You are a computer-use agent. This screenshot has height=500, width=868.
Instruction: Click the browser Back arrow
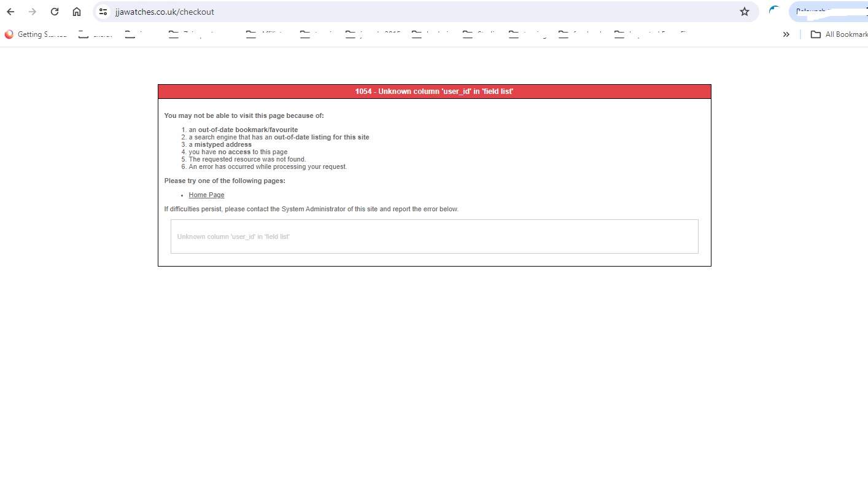[x=10, y=12]
